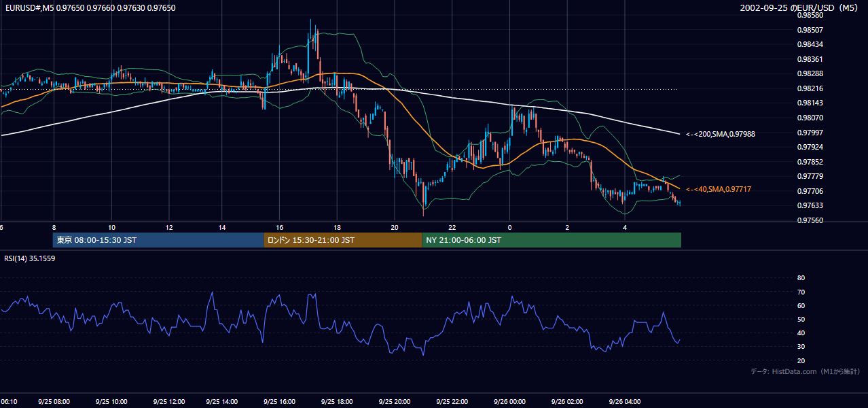Click the 9/25 20:00 time label
The width and height of the screenshot is (868, 408).
pyautogui.click(x=395, y=402)
